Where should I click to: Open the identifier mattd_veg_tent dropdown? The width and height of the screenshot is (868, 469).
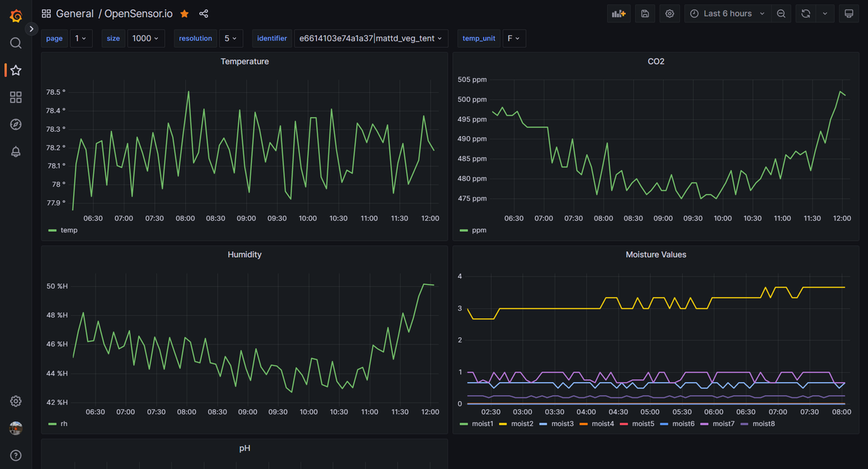tap(371, 38)
